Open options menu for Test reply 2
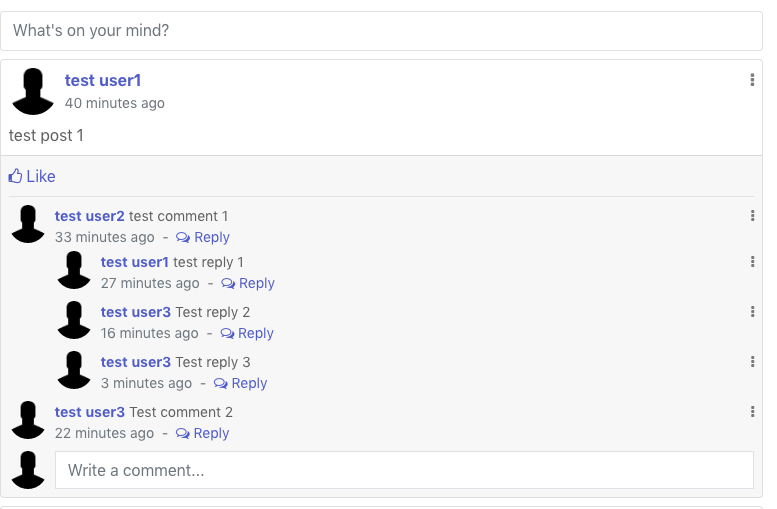This screenshot has height=509, width=777. 752,312
